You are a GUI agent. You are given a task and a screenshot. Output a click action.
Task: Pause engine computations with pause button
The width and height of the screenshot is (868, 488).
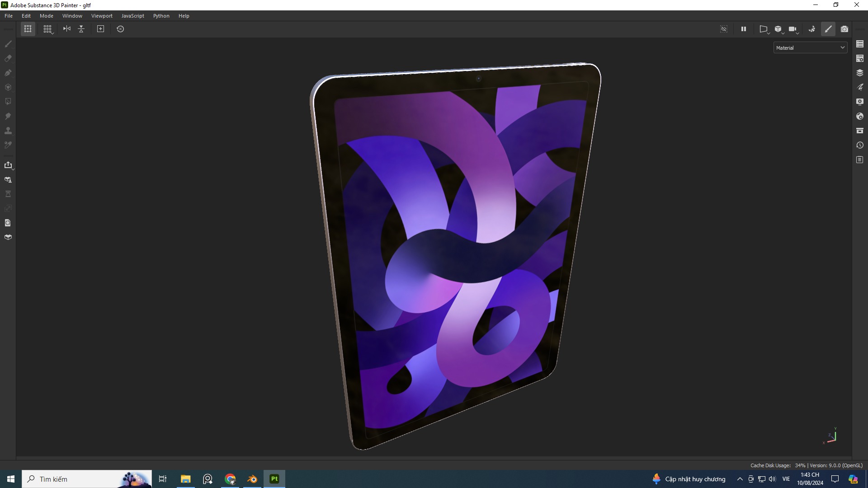tap(744, 29)
